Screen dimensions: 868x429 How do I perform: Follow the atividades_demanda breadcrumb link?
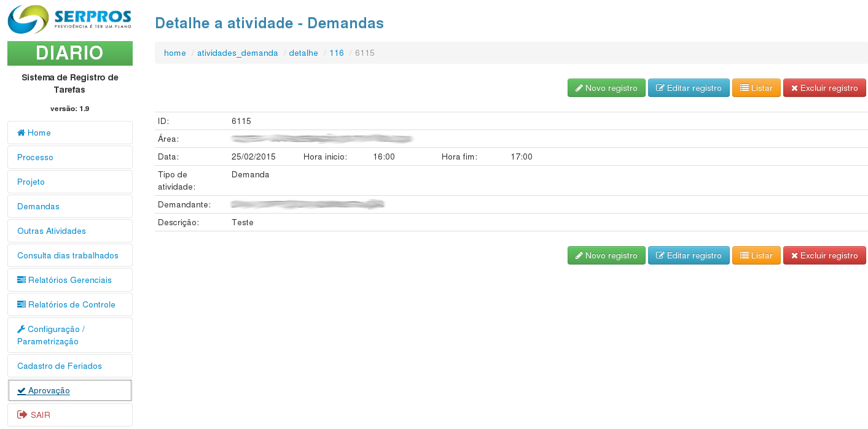pyautogui.click(x=237, y=53)
